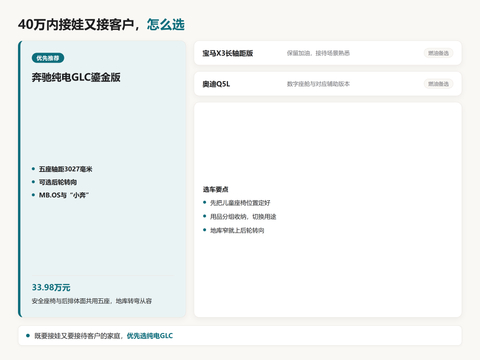The image size is (480, 360).
Task: Click the 优先选纯电GLC highlighted text
Action: [x=150, y=336]
